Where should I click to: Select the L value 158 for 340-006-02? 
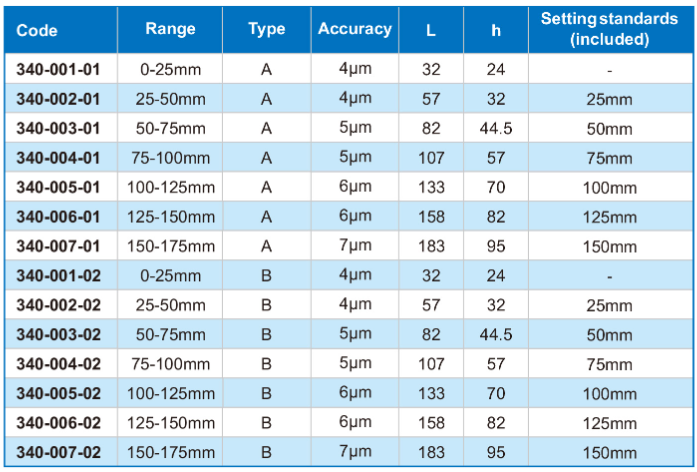(x=431, y=423)
